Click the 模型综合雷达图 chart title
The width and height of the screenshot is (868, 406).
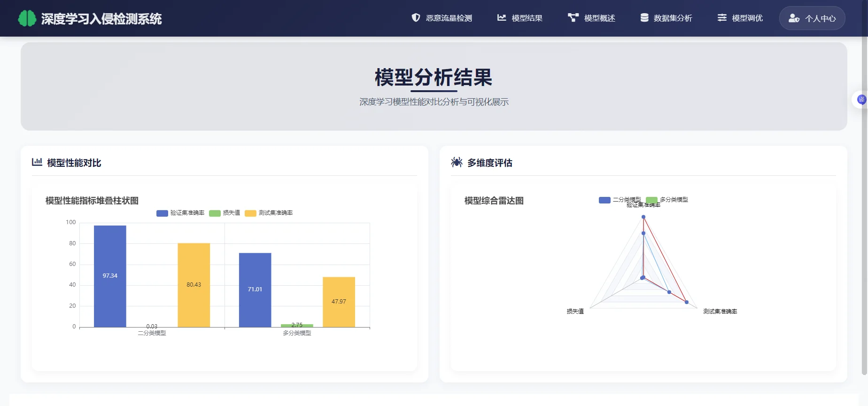[x=494, y=201]
